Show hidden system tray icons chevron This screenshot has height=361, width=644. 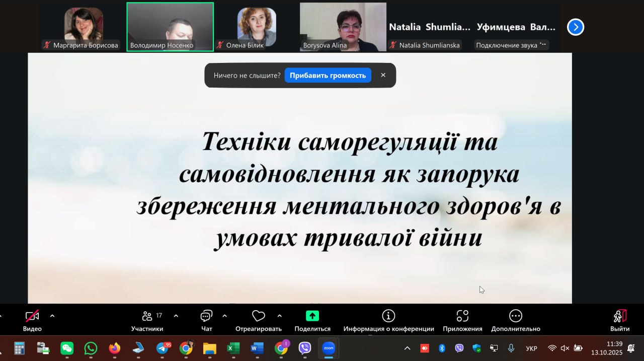pyautogui.click(x=407, y=348)
